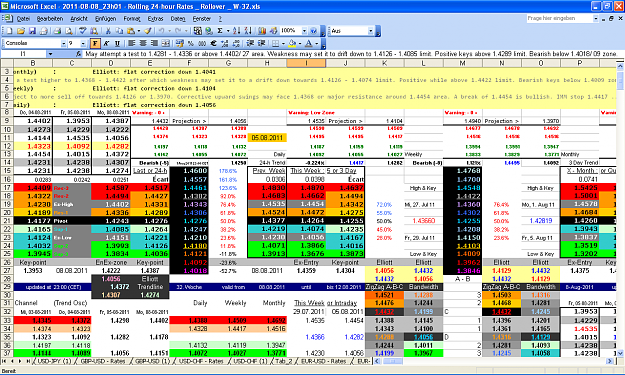Decrease cell indent
The image size is (625, 375).
click(250, 43)
